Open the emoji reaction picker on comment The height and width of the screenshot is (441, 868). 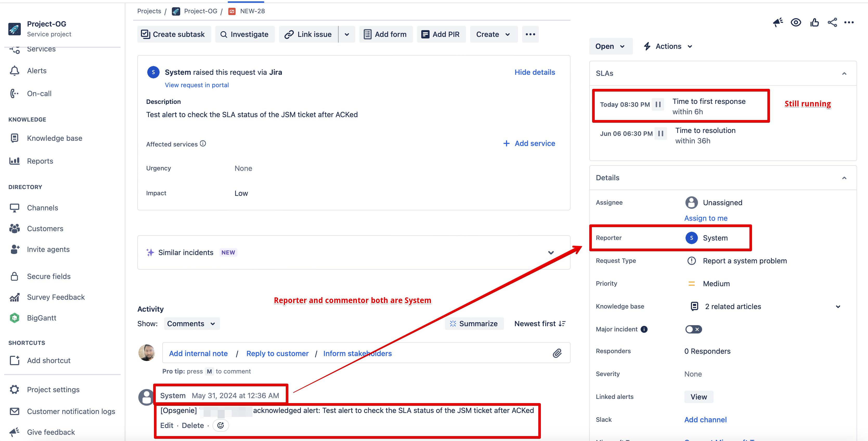tap(221, 425)
